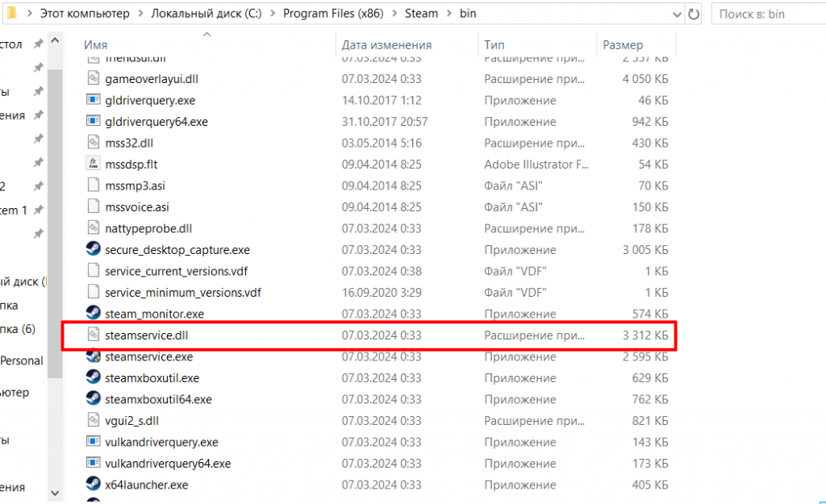Click the date '07.03.2024 0:38'

[382, 271]
